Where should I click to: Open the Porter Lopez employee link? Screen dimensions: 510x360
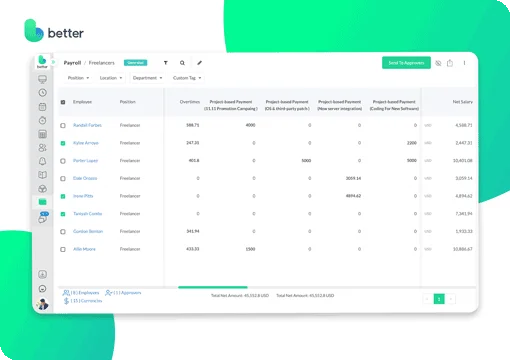(85, 161)
